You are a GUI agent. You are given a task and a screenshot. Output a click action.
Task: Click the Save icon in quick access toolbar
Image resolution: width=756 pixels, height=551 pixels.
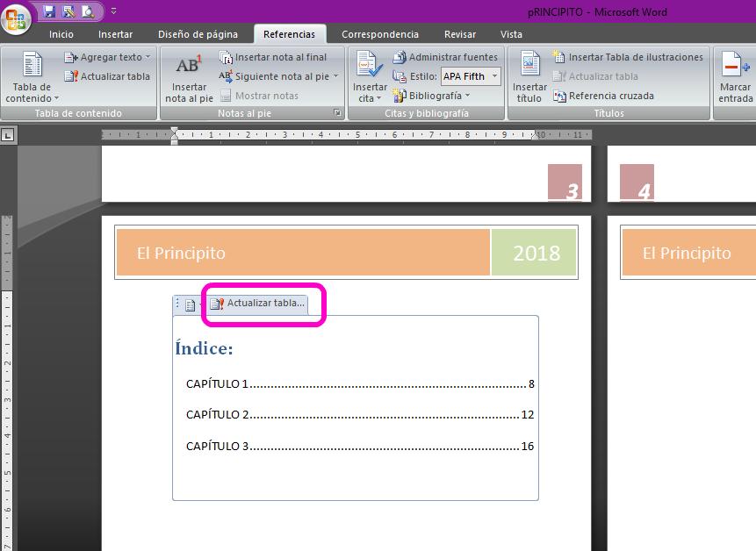click(x=49, y=11)
